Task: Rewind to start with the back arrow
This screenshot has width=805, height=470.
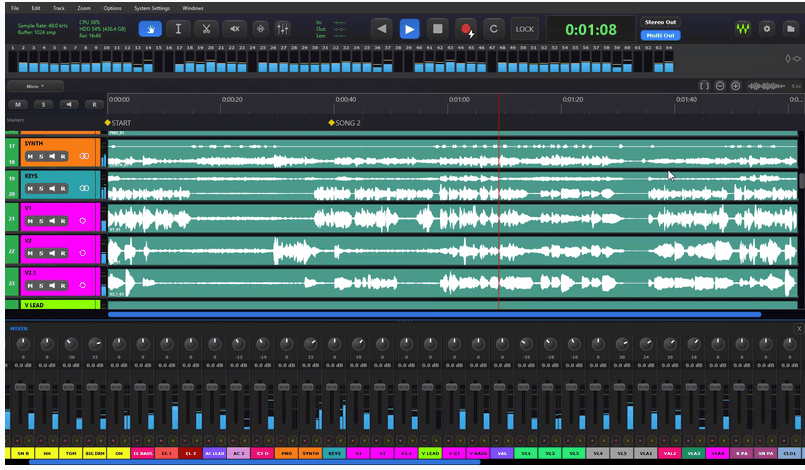Action: 381,29
